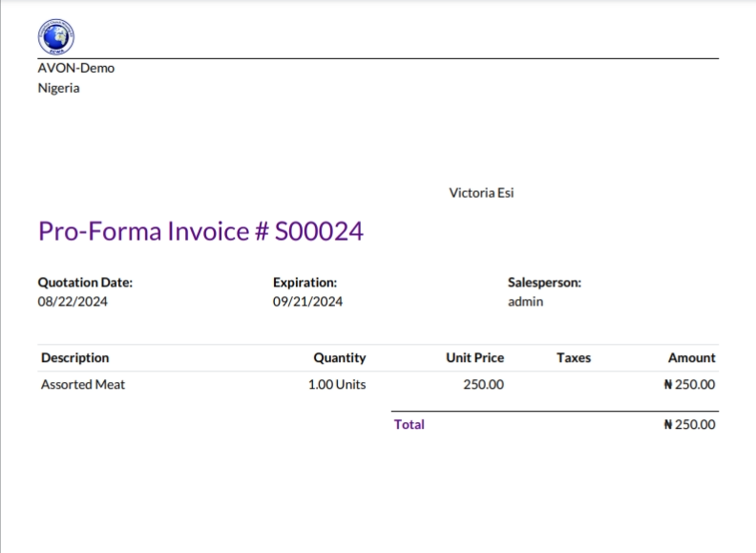Select the Assorted Meat description cell
The image size is (756, 553).
83,385
